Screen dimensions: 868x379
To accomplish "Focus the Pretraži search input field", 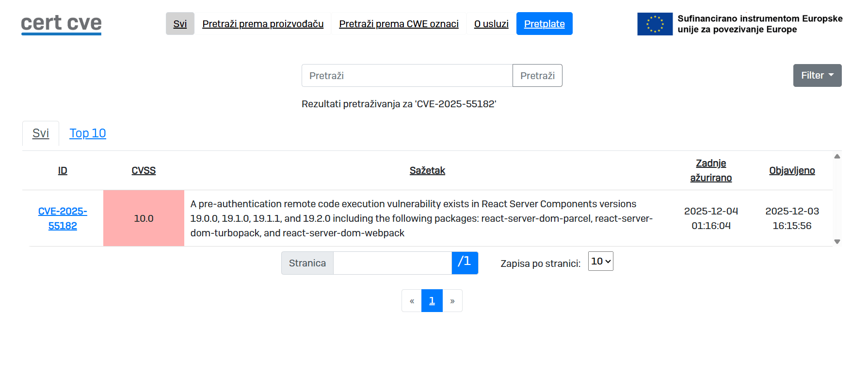I will 407,76.
